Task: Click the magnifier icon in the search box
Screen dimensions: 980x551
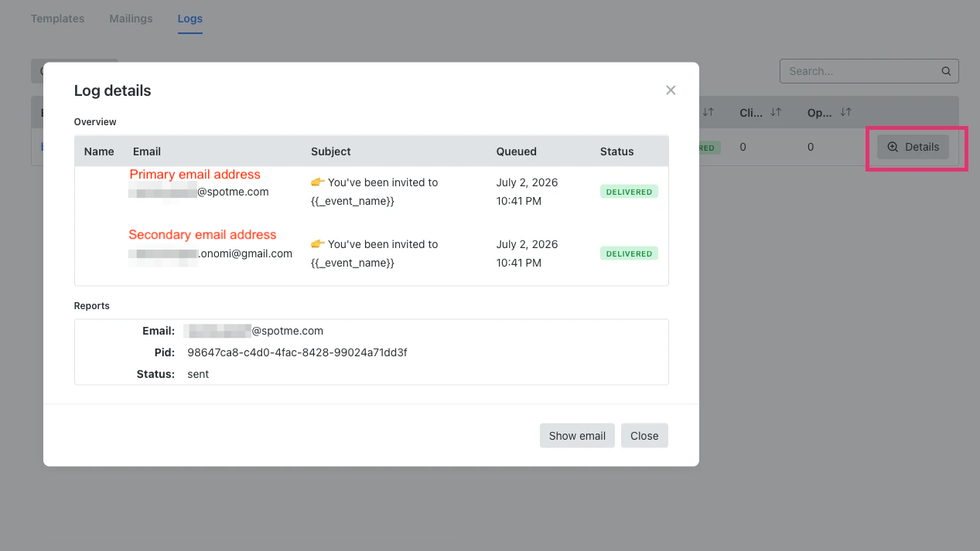Action: [x=946, y=71]
